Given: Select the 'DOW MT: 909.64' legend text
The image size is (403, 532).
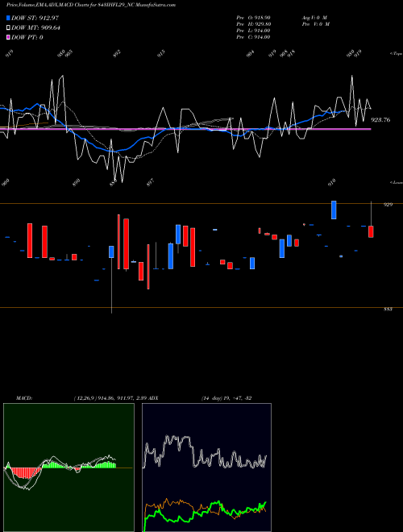Looking at the screenshot, I should pos(35,28).
